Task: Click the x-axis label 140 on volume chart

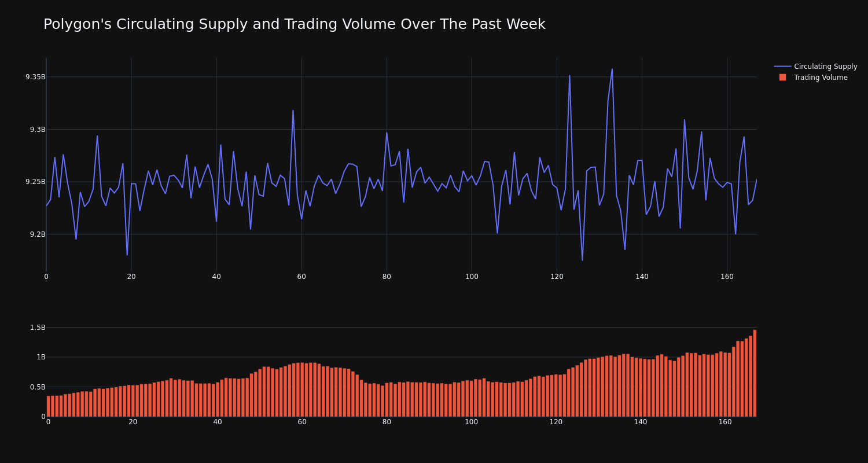Action: coord(641,422)
